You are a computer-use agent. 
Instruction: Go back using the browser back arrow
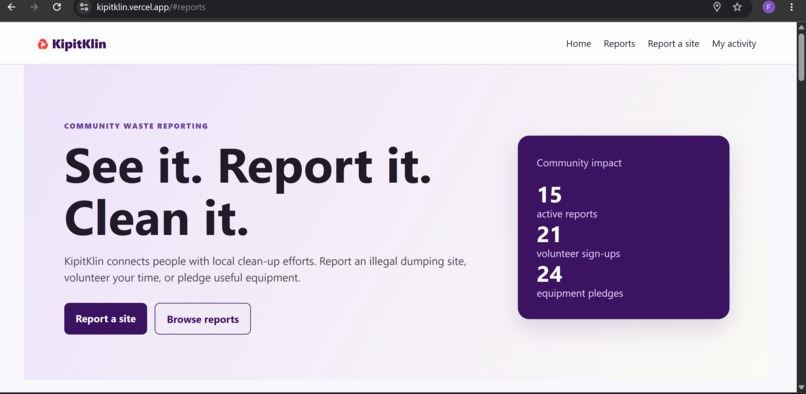click(x=11, y=7)
